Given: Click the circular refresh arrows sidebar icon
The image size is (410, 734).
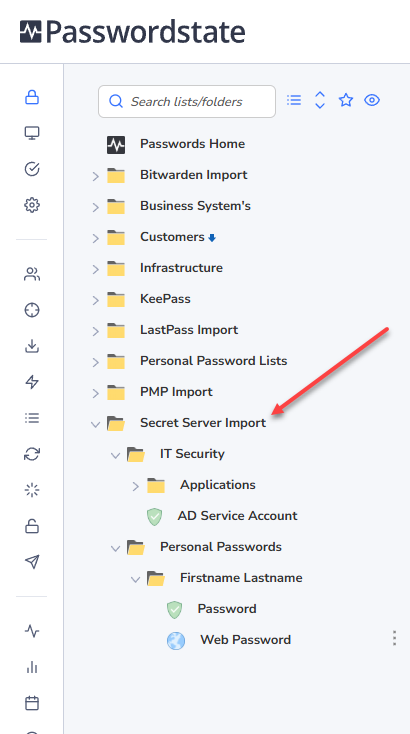Looking at the screenshot, I should 32,454.
